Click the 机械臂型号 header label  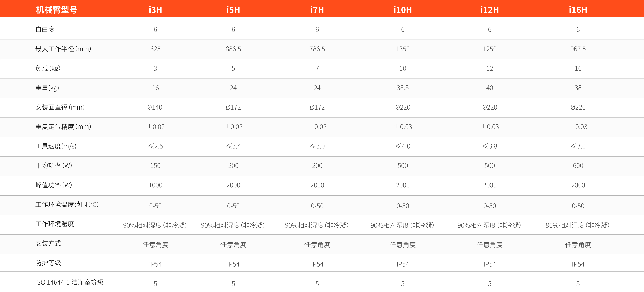pyautogui.click(x=56, y=10)
